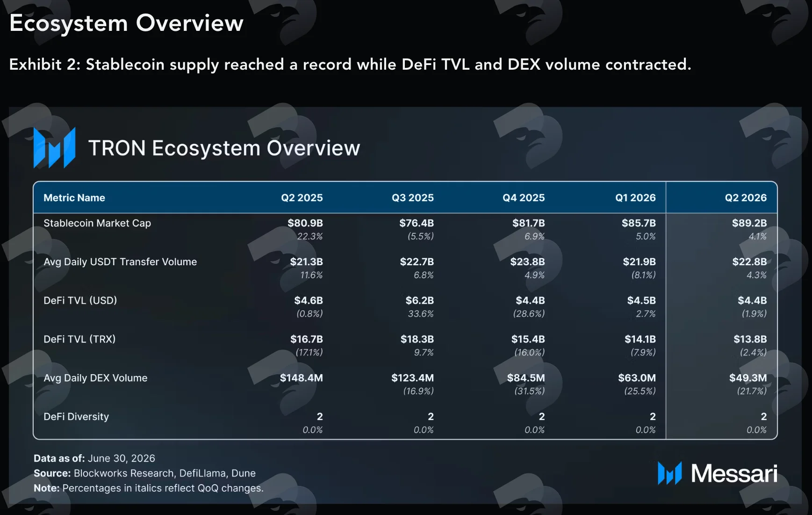
Task: Click the DeFi TVL (USD) row label
Action: pos(80,300)
